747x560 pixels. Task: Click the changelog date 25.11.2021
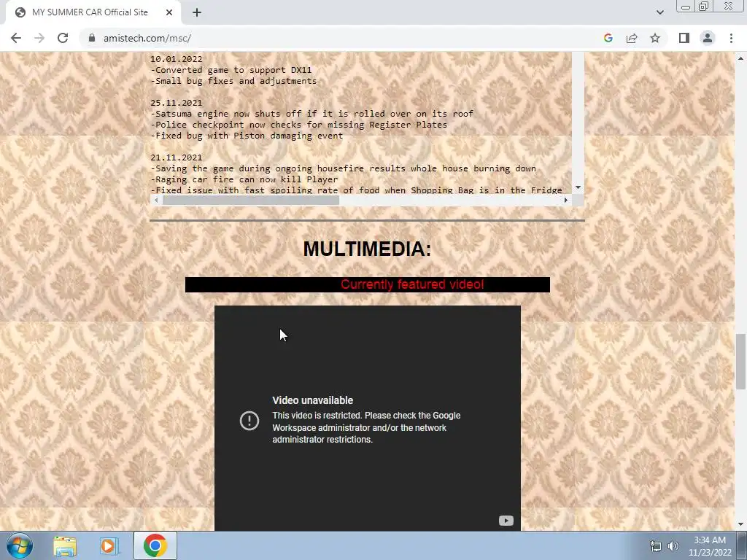pyautogui.click(x=177, y=103)
